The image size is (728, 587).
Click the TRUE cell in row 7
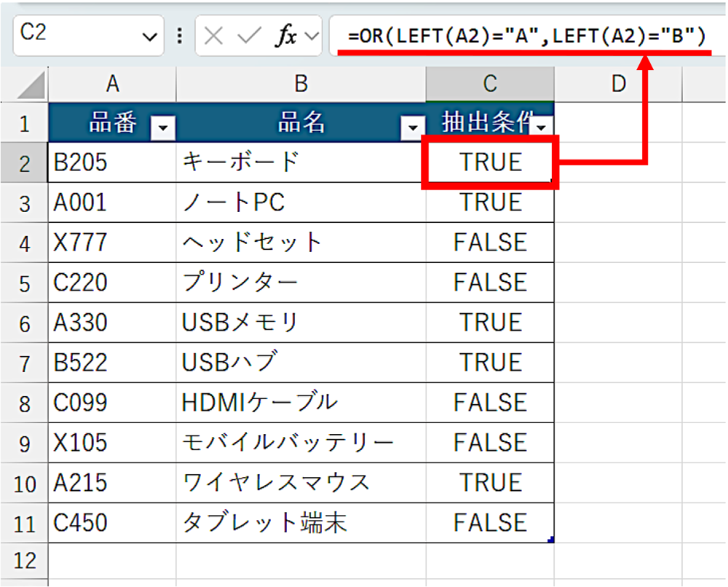click(x=490, y=363)
